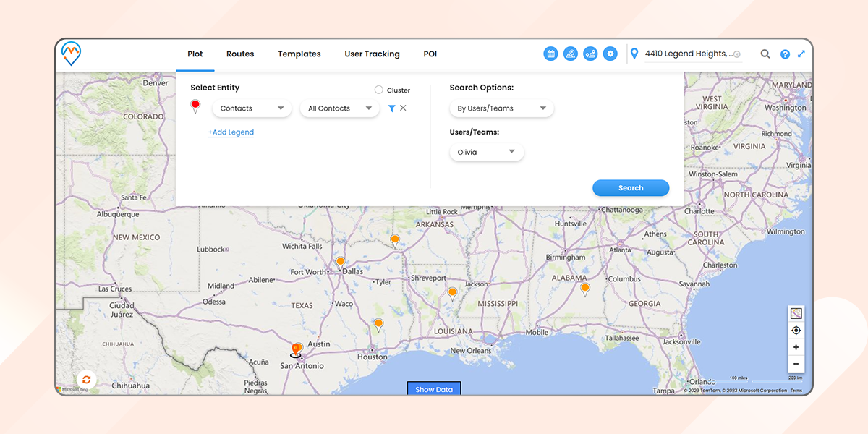Switch to the Routes tab
The height and width of the screenshot is (434, 868).
point(240,54)
